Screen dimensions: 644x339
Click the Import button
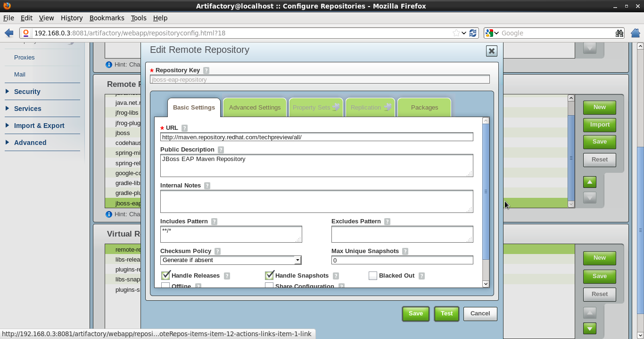pyautogui.click(x=600, y=125)
